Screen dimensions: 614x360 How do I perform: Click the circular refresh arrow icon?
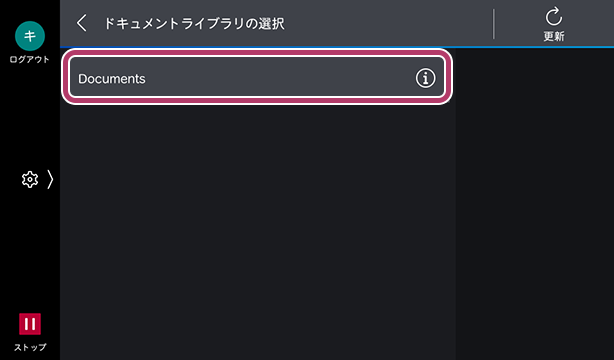pyautogui.click(x=554, y=17)
